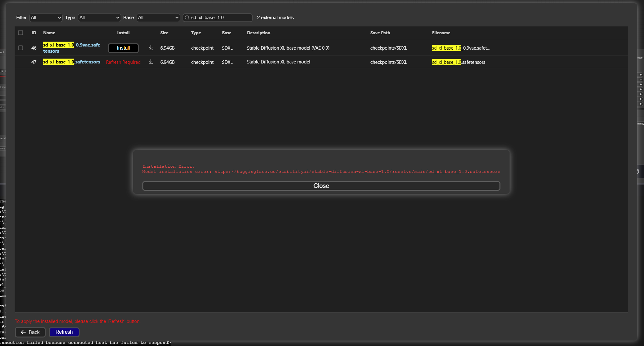Image resolution: width=644 pixels, height=346 pixels.
Task: Sort by the Size column header
Action: (164, 33)
